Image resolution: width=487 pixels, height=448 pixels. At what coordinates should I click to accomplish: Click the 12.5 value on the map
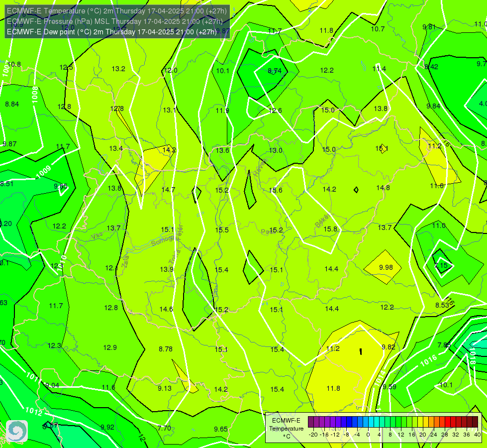(66, 68)
